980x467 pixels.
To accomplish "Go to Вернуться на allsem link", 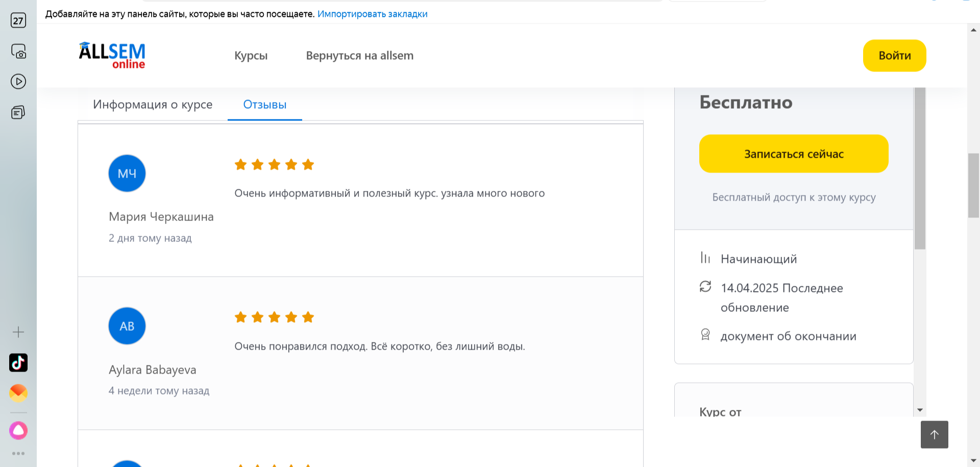I will click(x=359, y=56).
